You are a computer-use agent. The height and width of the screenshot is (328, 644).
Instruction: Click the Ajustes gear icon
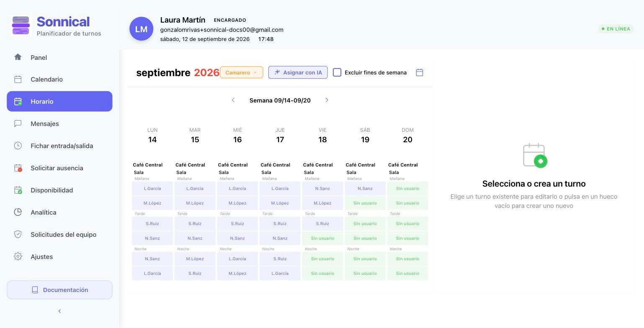point(18,256)
